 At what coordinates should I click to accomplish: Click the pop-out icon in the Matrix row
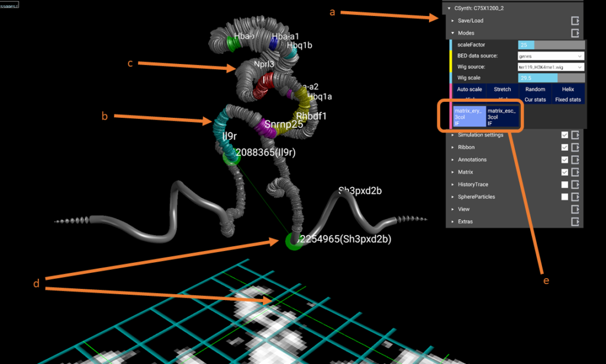[575, 172]
